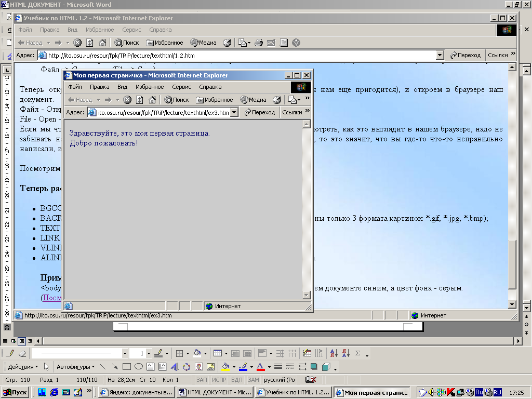Click Insert Picture icon on Drawing toolbar

[211, 367]
